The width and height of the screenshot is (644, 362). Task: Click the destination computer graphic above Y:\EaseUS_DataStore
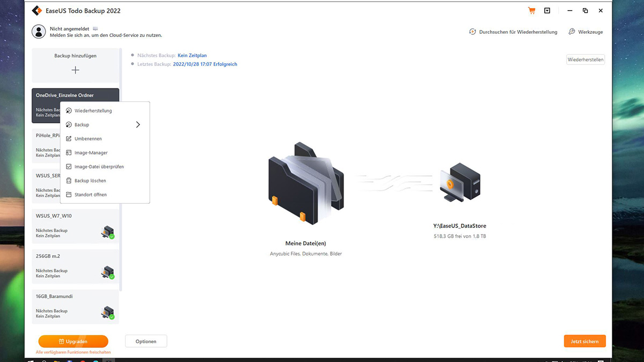coord(460,182)
